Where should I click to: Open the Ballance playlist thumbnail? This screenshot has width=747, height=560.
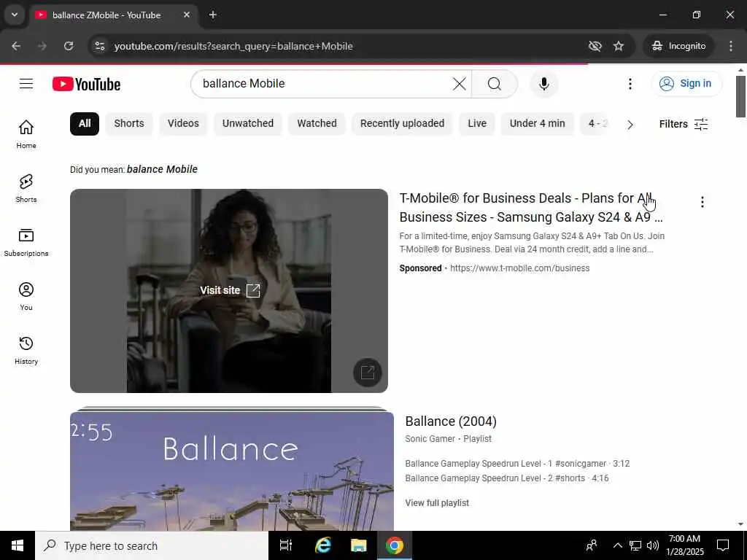pos(232,470)
